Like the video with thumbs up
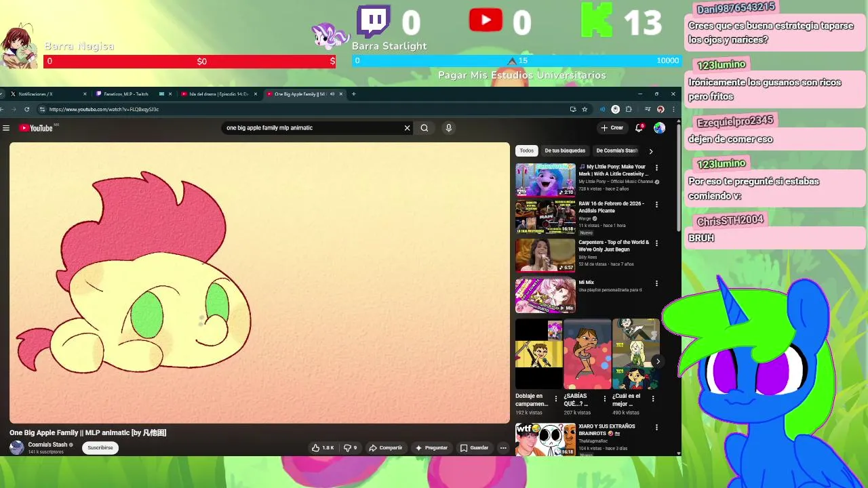The height and width of the screenshot is (488, 868). click(x=323, y=448)
